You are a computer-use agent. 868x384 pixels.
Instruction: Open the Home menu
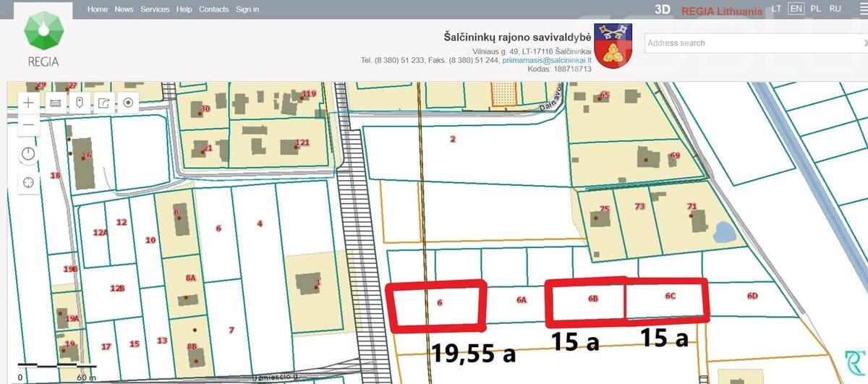(98, 9)
